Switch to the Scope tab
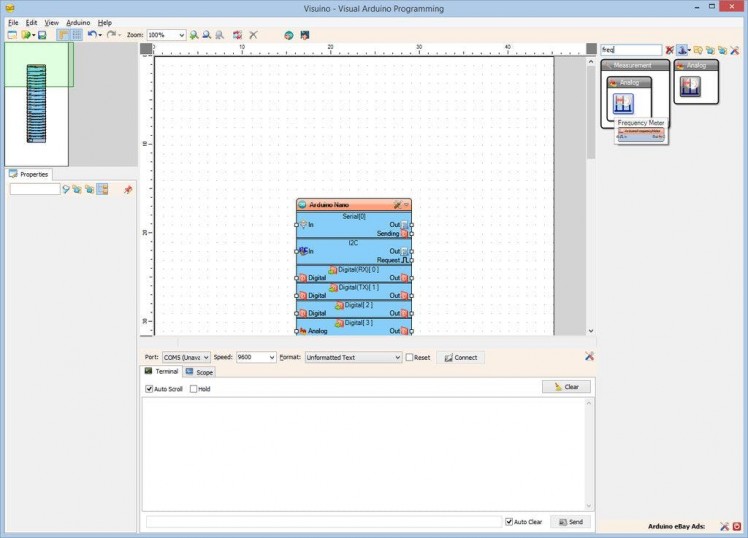 tap(199, 372)
